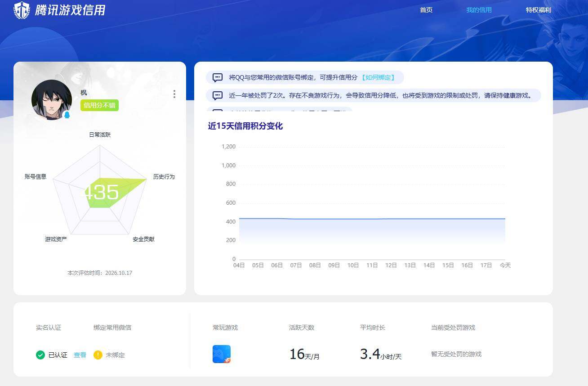Click the Tencent Game Credit shield logo
This screenshot has height=386, width=588.
(x=22, y=10)
